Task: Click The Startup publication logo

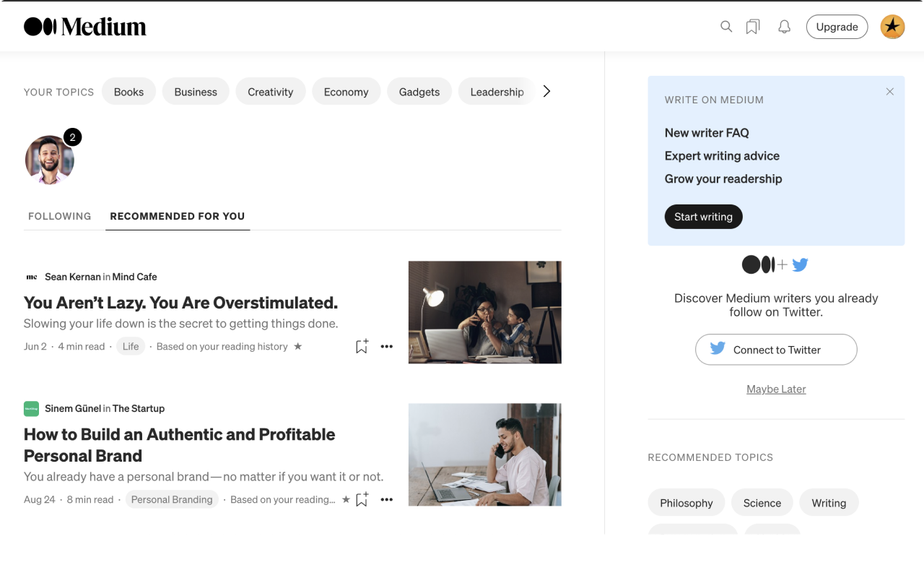Action: (x=30, y=408)
